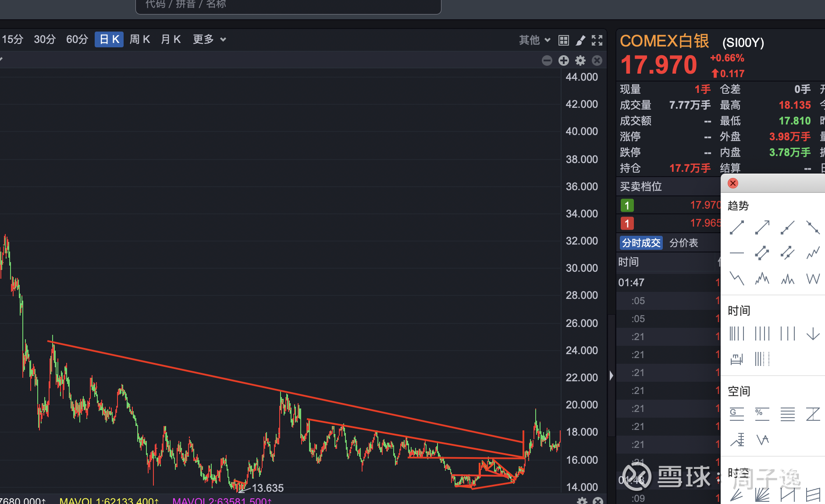Zoom in the K-line chart
The height and width of the screenshot is (504, 825).
564,60
